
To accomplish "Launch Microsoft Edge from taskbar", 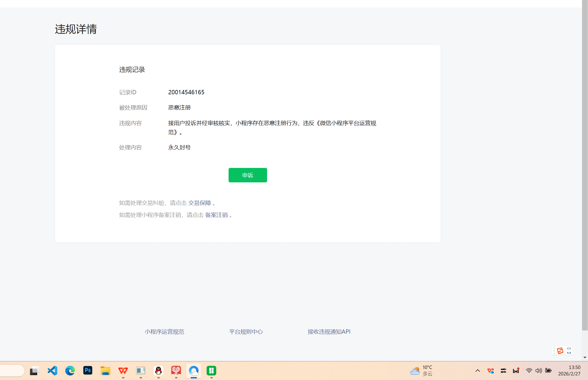I will pyautogui.click(x=70, y=371).
